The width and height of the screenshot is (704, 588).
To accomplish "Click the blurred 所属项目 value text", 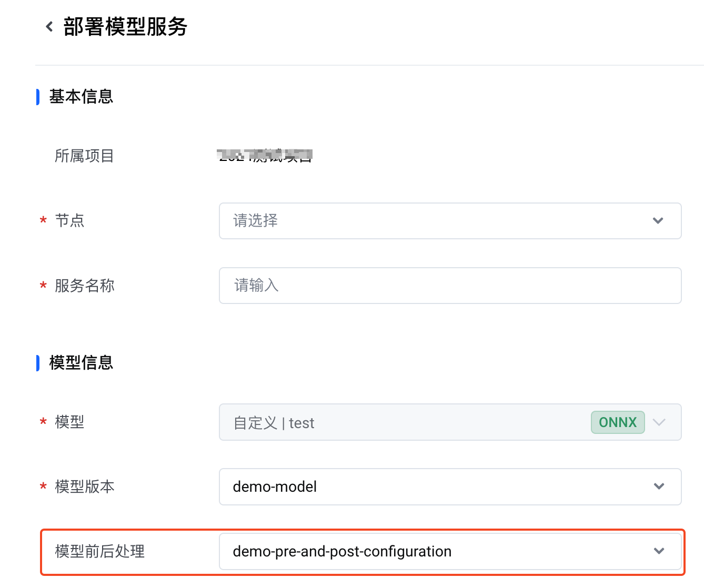I will pyautogui.click(x=265, y=156).
